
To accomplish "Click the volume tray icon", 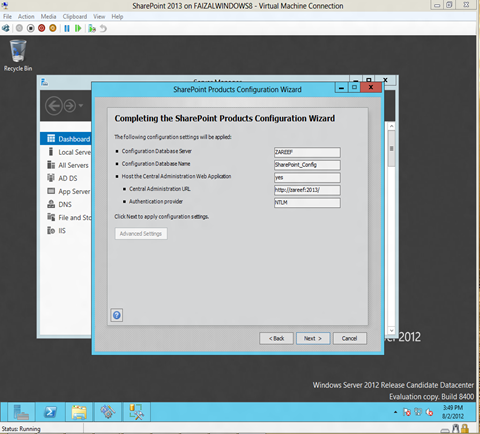I will [x=430, y=412].
